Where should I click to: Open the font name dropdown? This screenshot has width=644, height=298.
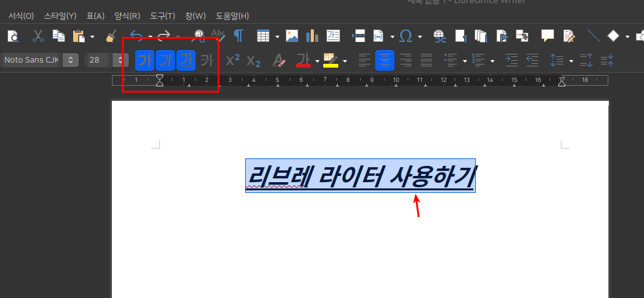71,61
